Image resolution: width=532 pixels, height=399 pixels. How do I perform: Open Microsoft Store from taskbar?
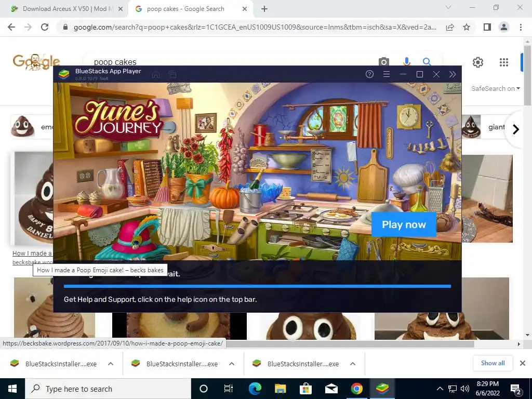tap(305, 389)
